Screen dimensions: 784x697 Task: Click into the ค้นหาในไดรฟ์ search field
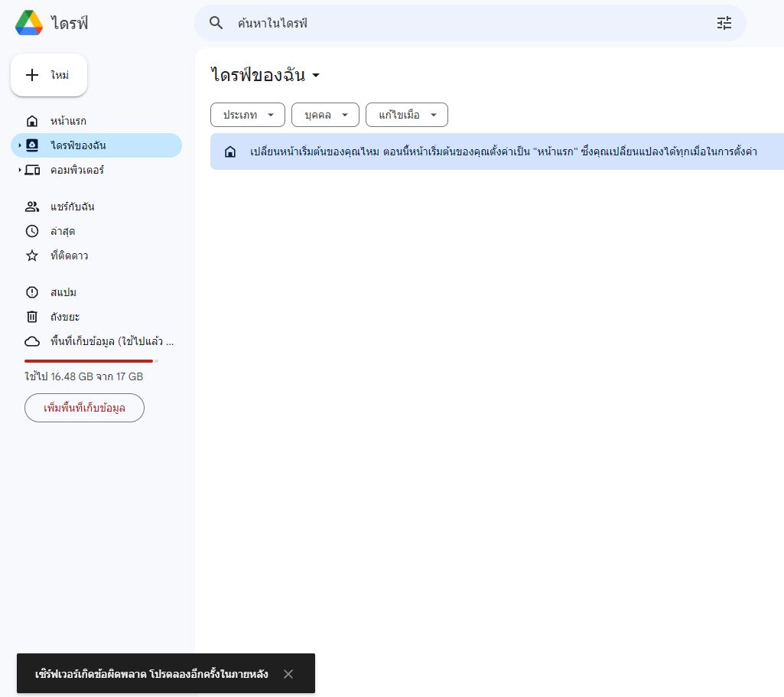pyautogui.click(x=470, y=23)
